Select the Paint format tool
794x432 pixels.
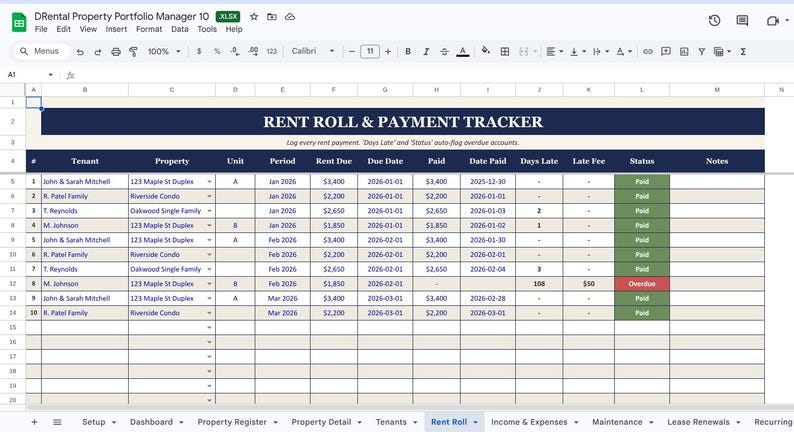click(x=134, y=52)
